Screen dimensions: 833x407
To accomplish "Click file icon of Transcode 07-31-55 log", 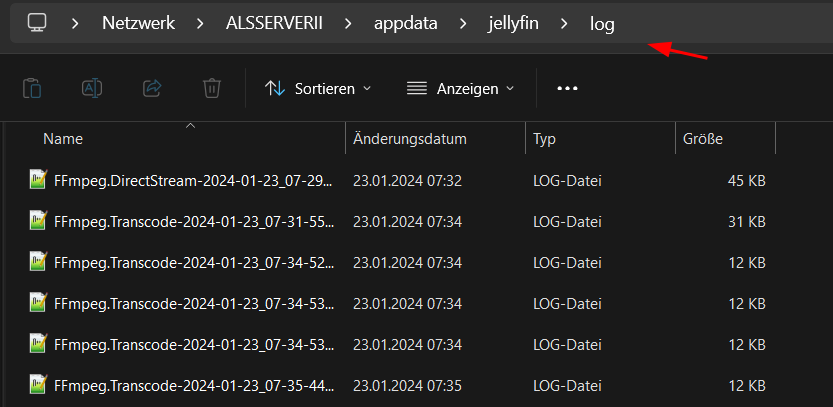I will point(38,220).
